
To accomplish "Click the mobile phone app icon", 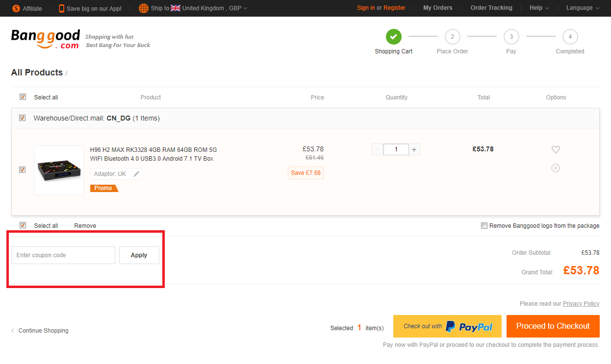I will point(61,8).
